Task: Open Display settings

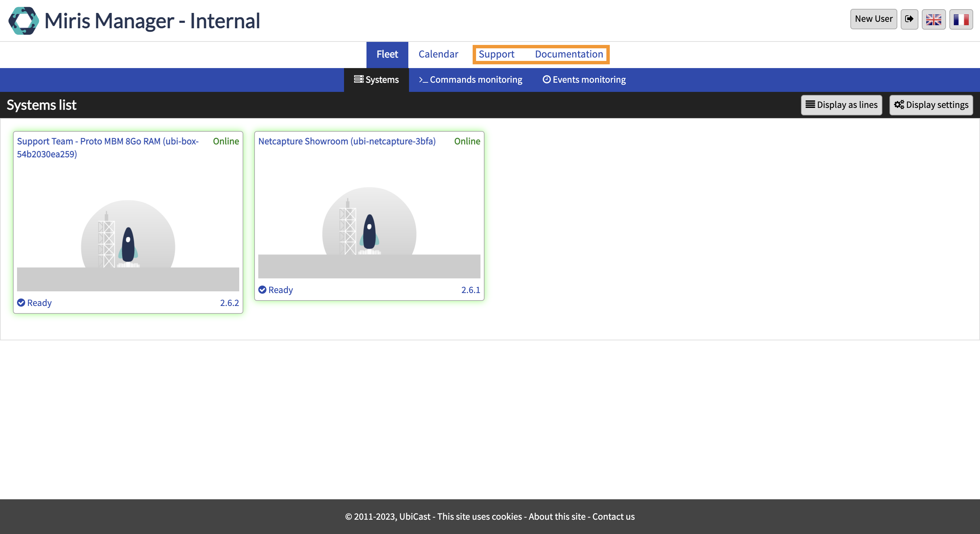Action: coord(931,105)
